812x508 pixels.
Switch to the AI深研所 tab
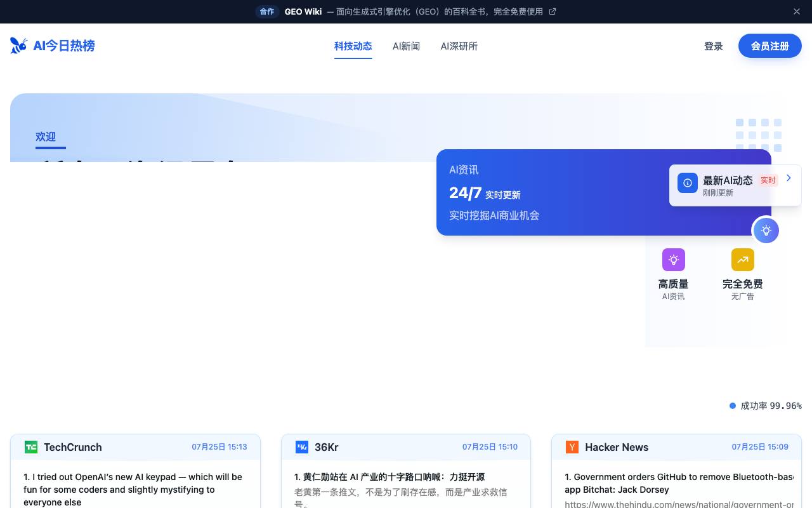pyautogui.click(x=459, y=46)
